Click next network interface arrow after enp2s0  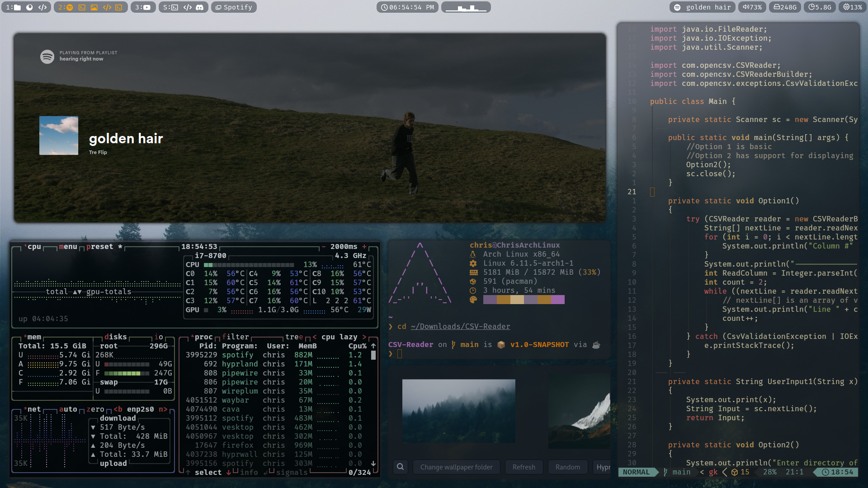[163, 409]
